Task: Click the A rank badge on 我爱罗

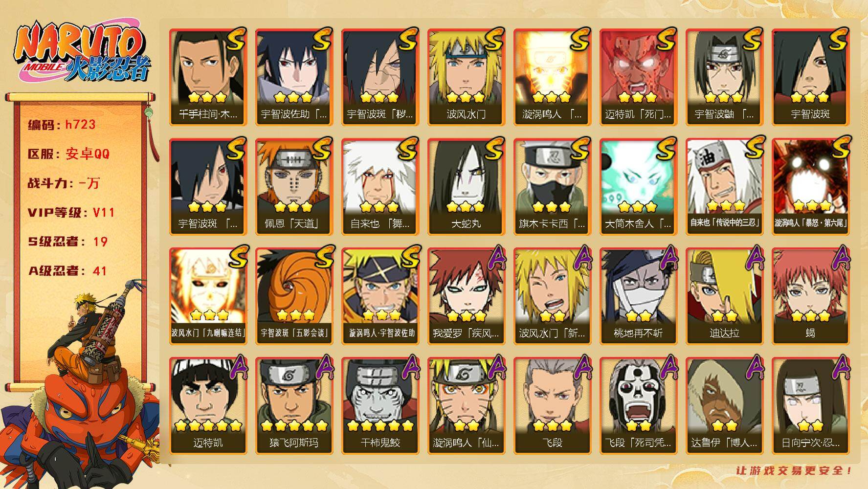Action: tap(494, 258)
